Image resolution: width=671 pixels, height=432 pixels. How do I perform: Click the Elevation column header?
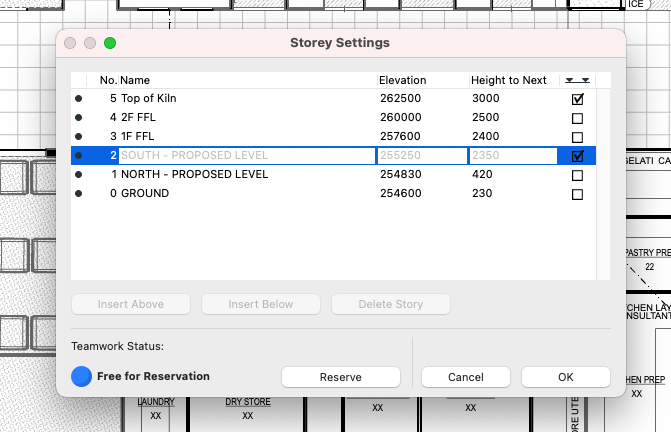pyautogui.click(x=403, y=80)
